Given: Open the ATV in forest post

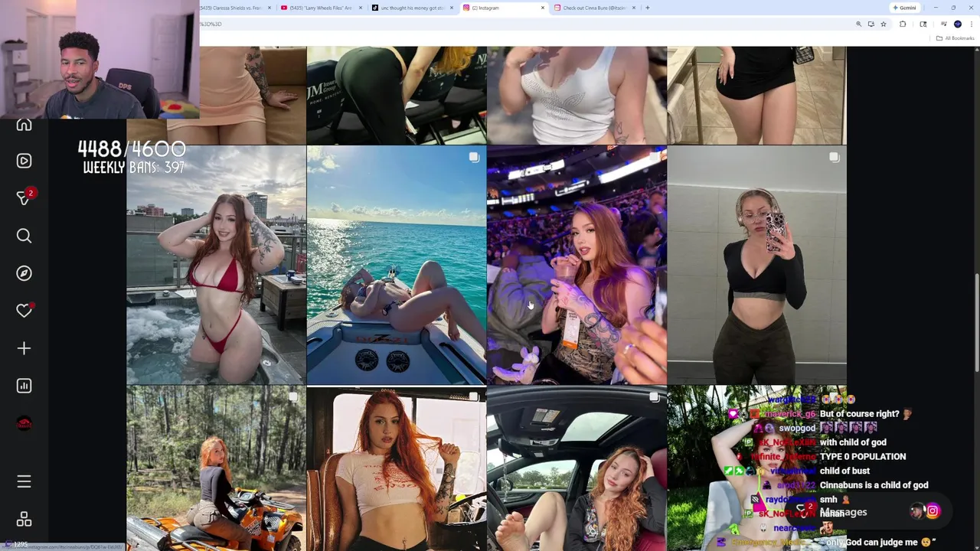Looking at the screenshot, I should [216, 468].
